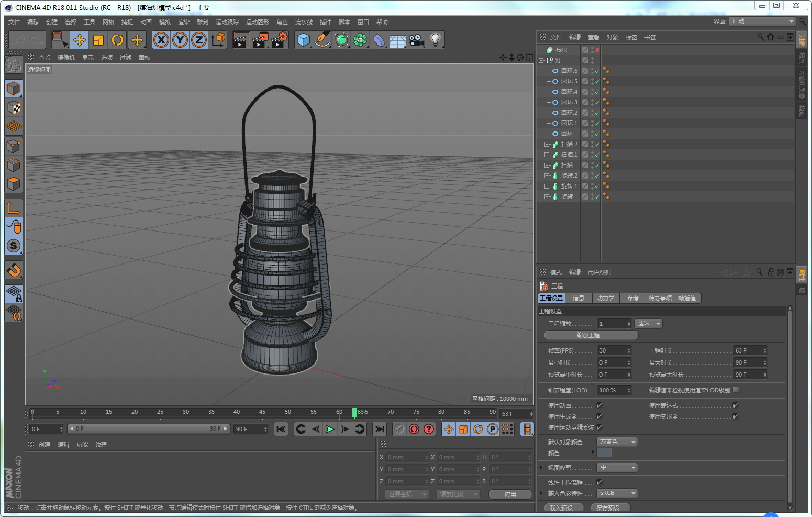Open the 界面 layout dropdown showing 启动
This screenshot has height=517, width=812.
762,21
